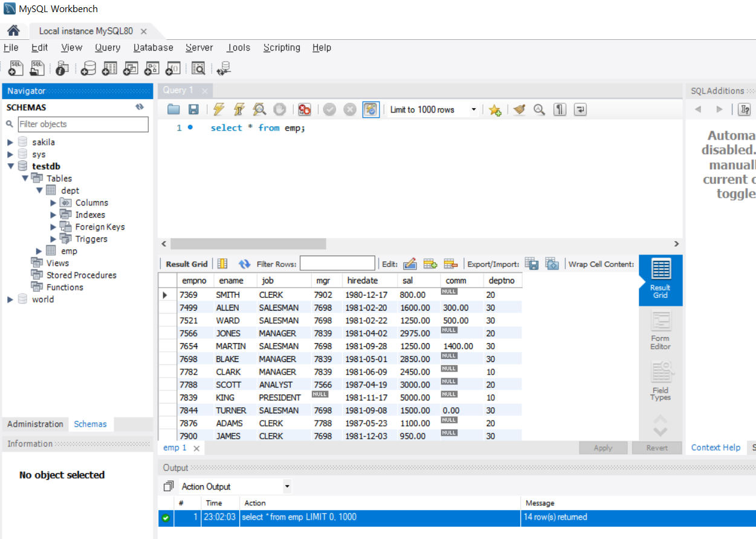The image size is (756, 539).
Task: Insert a new row in result grid
Action: click(430, 263)
